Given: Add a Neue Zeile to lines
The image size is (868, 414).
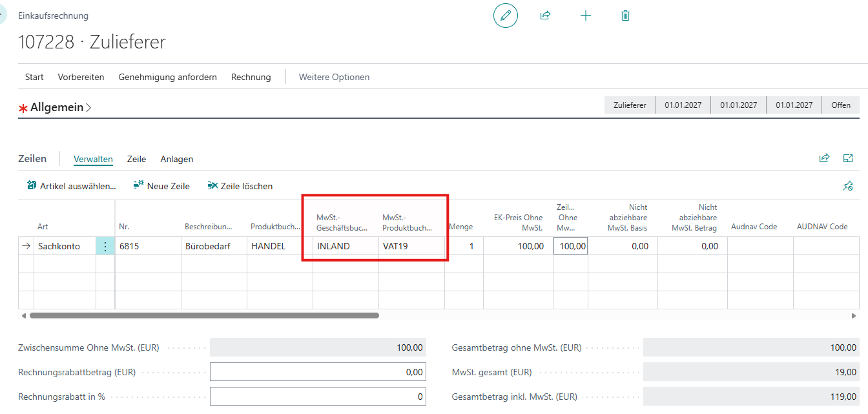Looking at the screenshot, I should tap(161, 186).
